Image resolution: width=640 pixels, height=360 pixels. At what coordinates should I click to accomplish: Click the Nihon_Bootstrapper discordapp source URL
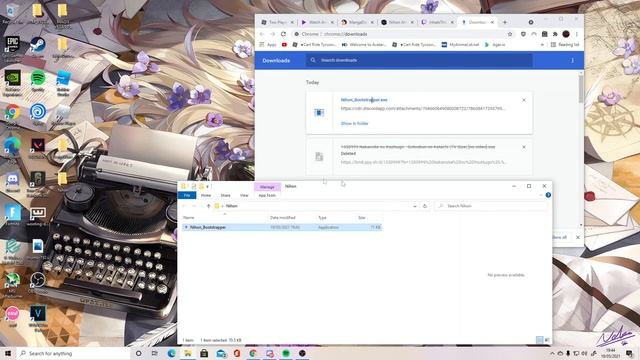pyautogui.click(x=423, y=109)
